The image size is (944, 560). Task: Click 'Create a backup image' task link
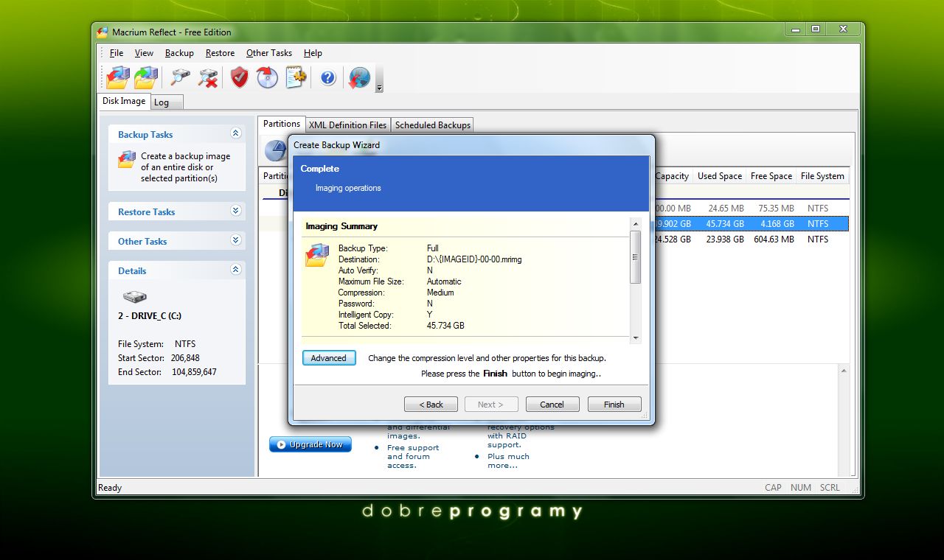pos(185,167)
